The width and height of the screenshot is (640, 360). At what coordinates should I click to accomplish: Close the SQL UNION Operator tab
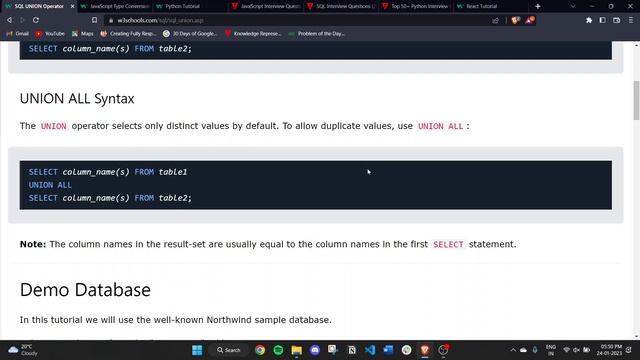click(x=72, y=6)
